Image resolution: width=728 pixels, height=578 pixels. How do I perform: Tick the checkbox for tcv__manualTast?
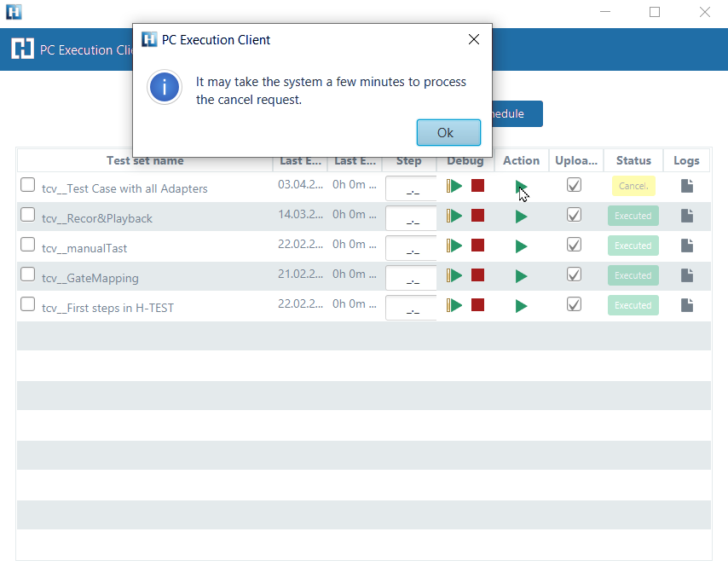[28, 245]
